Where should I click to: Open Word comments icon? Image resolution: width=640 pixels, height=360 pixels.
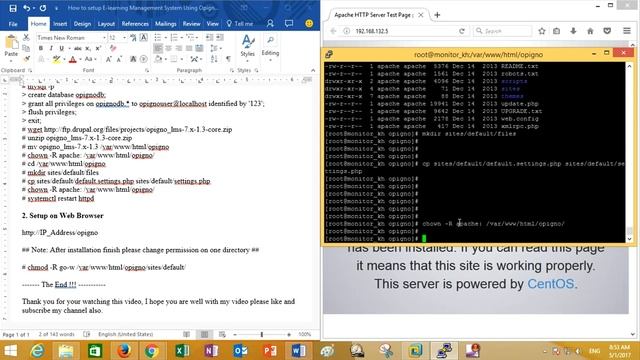click(289, 24)
